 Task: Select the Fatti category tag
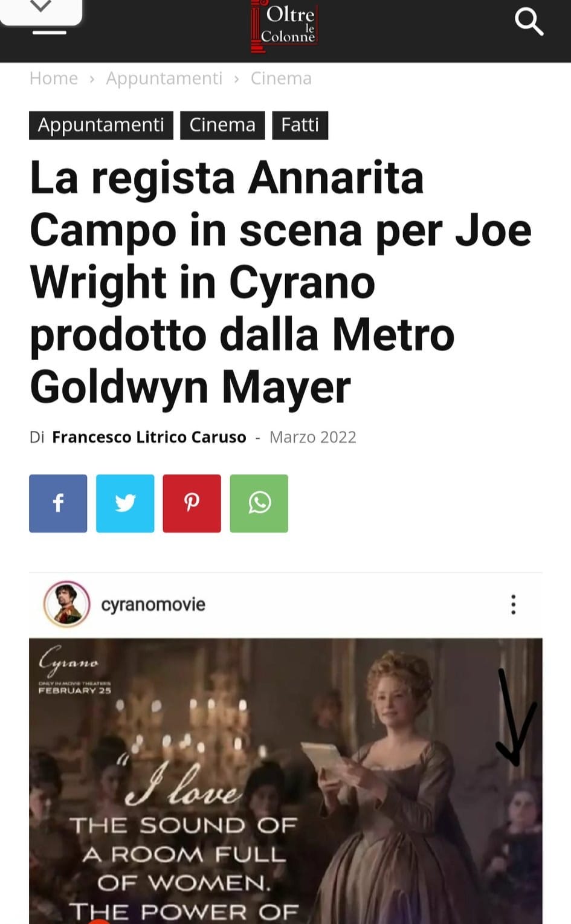[300, 125]
